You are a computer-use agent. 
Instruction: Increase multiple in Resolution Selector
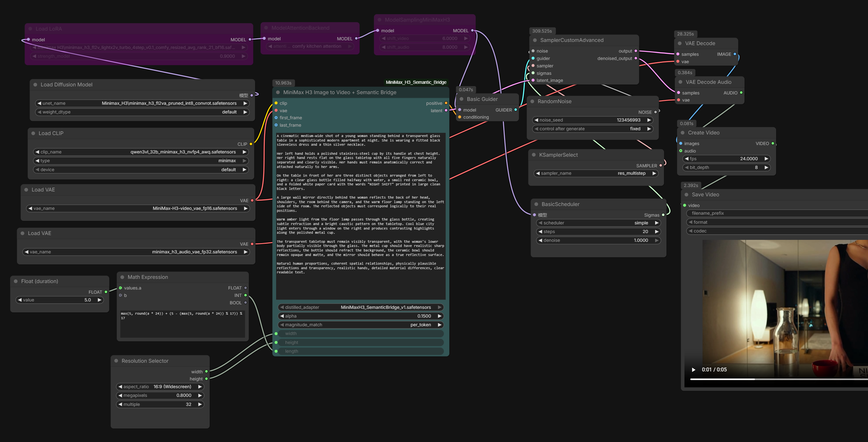pos(200,404)
